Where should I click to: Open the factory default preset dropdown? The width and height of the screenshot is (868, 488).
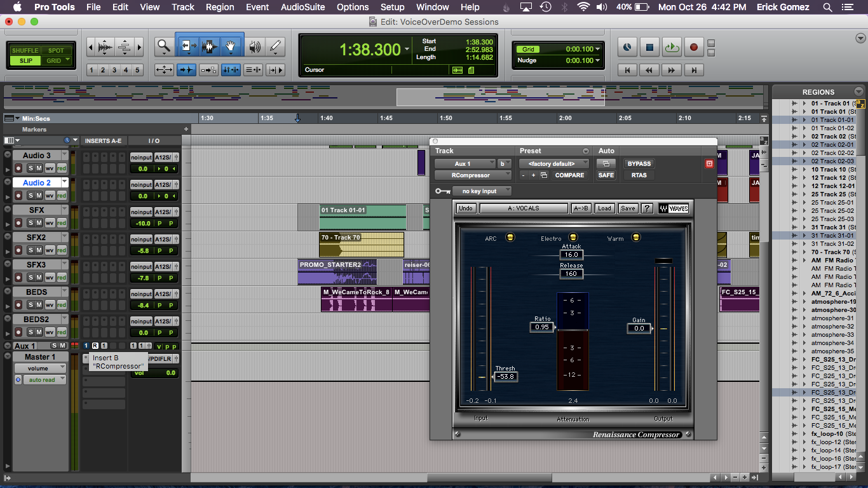pos(555,164)
